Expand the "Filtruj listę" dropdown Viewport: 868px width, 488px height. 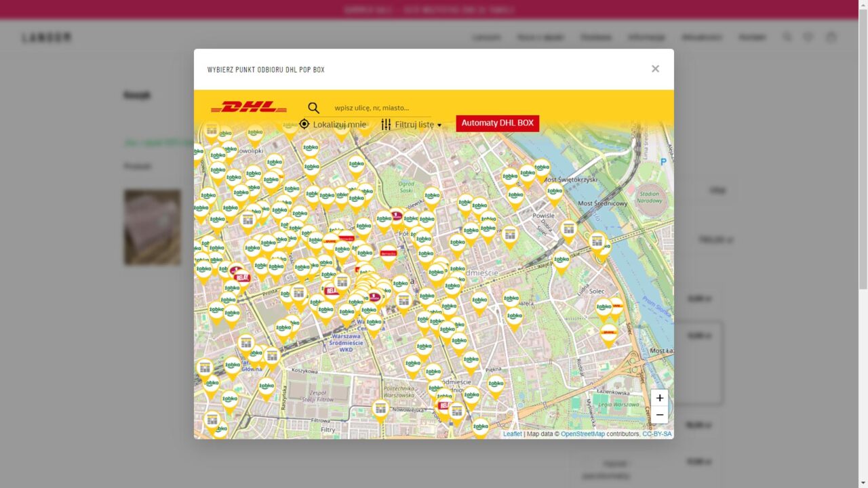point(411,125)
